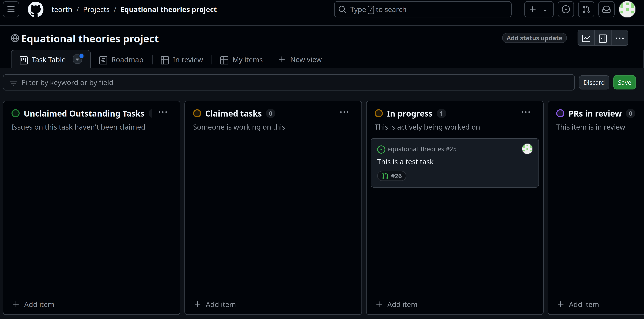Open the notifications inbox icon
The height and width of the screenshot is (319, 644).
606,9
